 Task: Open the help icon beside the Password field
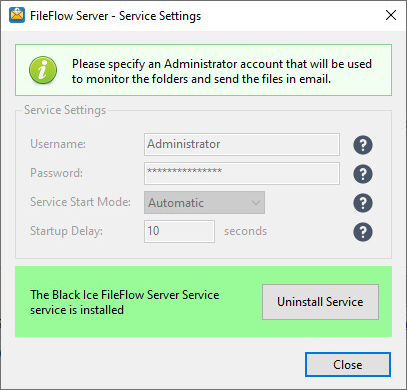click(363, 174)
